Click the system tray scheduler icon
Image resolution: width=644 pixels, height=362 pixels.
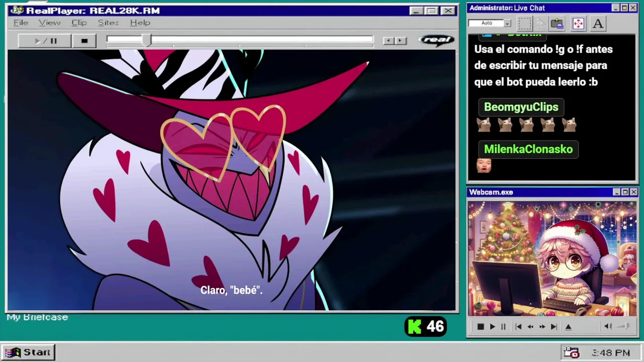click(572, 353)
